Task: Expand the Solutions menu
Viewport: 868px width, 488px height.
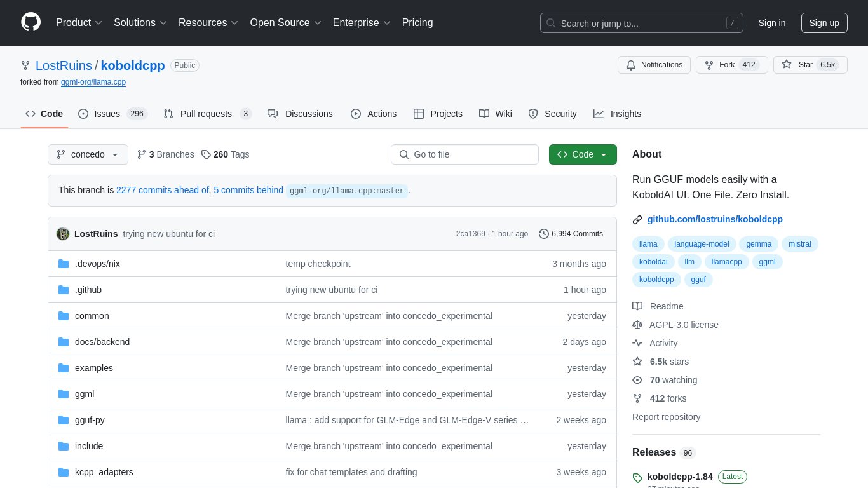Action: pos(140,23)
